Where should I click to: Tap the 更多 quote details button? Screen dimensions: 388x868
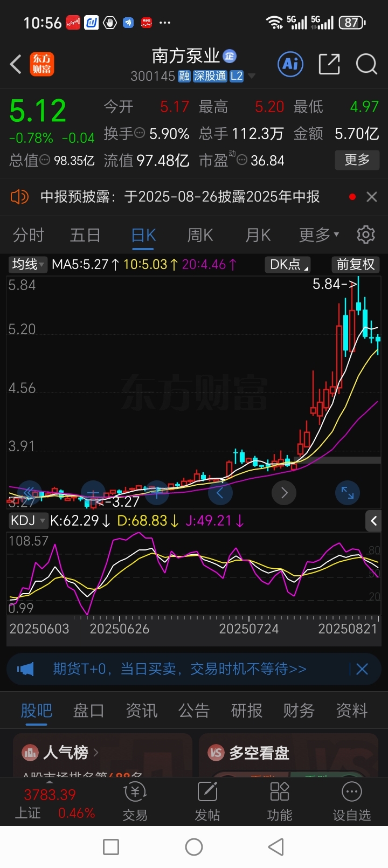pos(357,160)
